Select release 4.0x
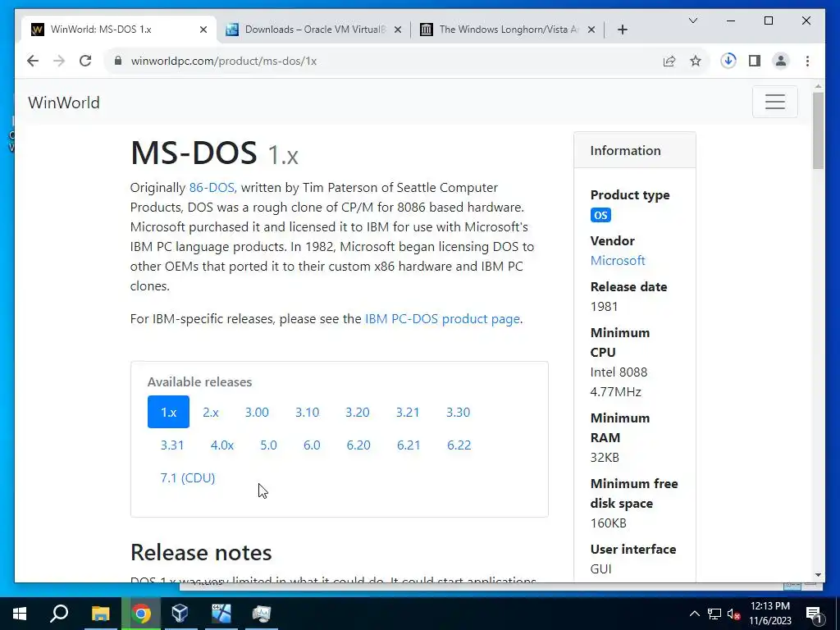The height and width of the screenshot is (630, 840). pos(221,445)
